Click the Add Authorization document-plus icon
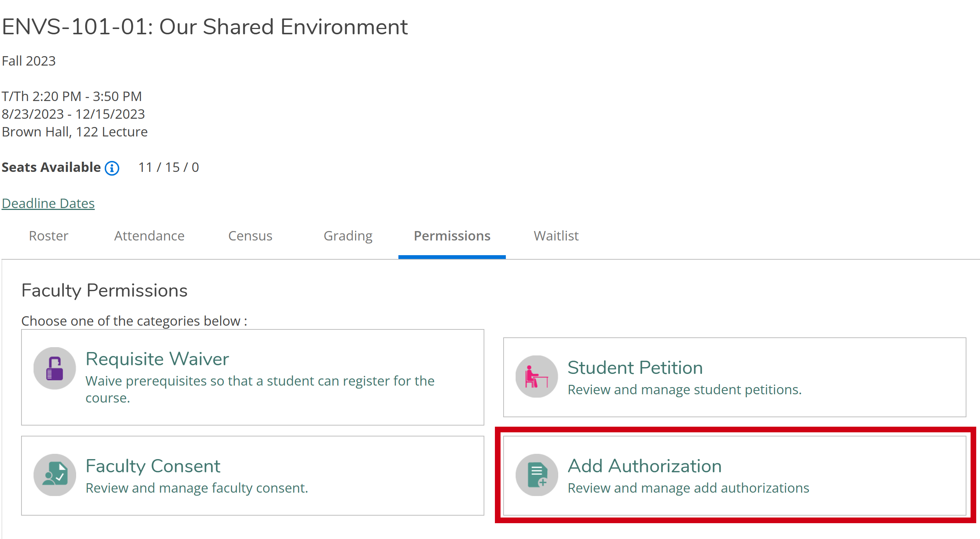 (x=536, y=475)
